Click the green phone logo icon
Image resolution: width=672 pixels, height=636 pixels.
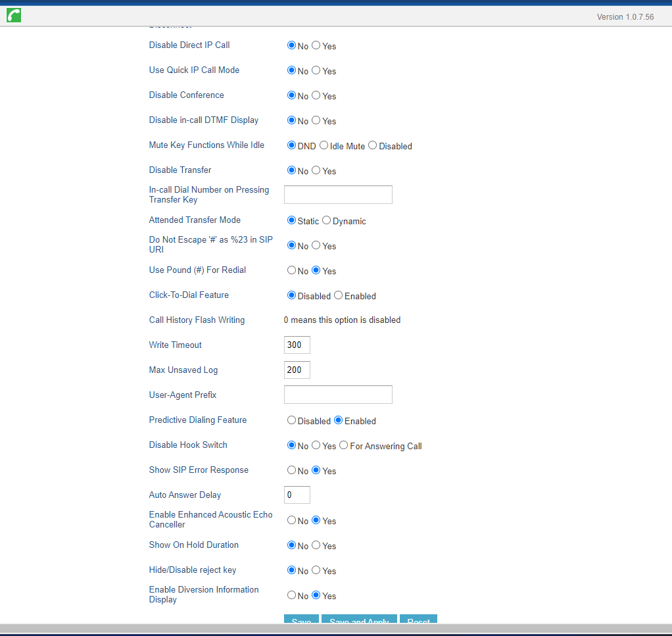[x=14, y=14]
